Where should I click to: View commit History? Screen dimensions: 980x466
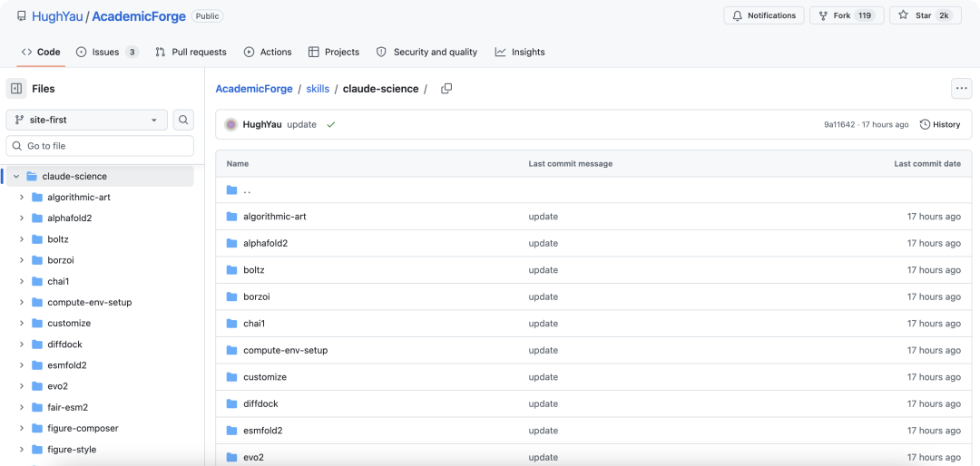click(x=940, y=124)
